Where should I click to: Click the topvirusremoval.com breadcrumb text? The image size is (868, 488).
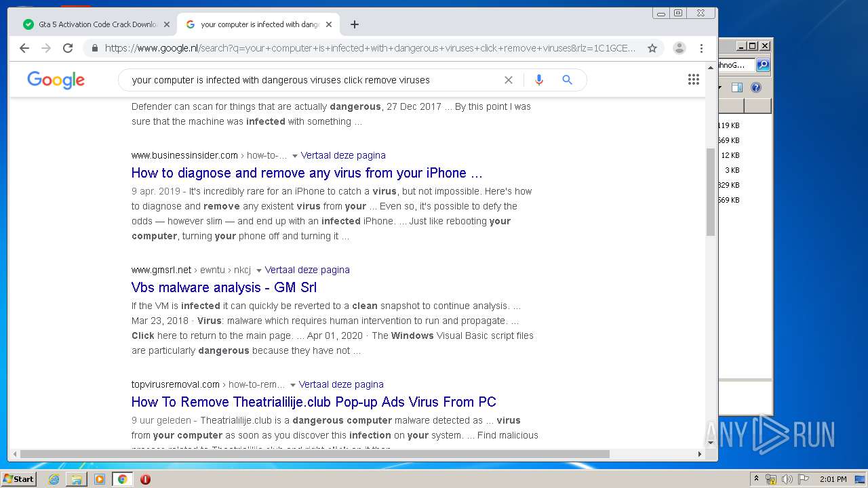(x=176, y=384)
